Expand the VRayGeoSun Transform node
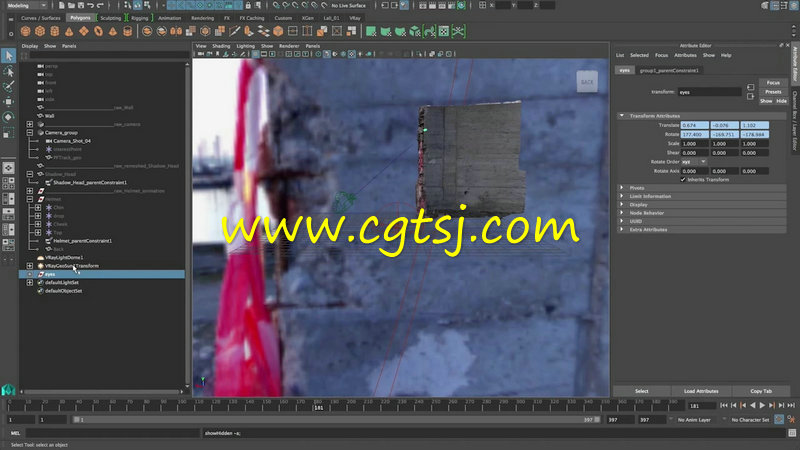Screen dimensions: 800x450 tap(30, 266)
